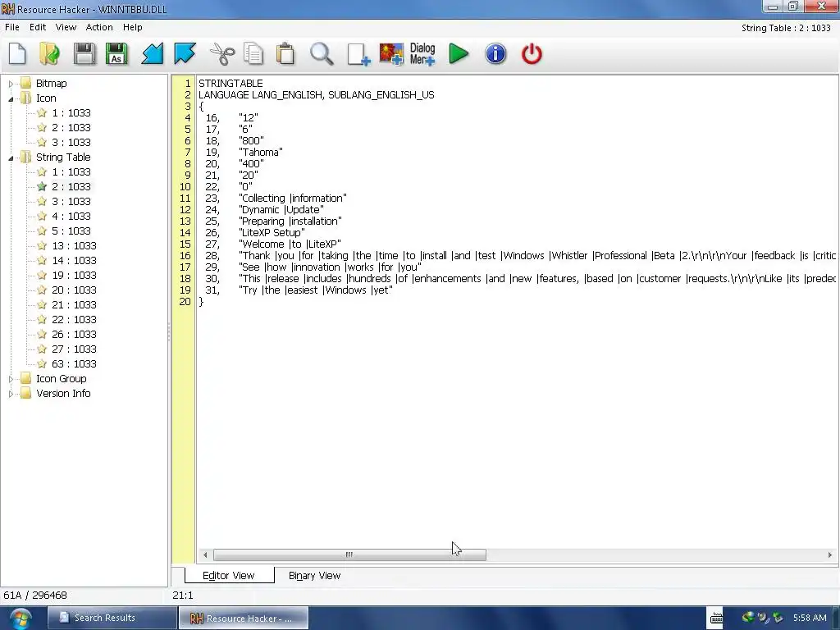
Task: Click the editor scrollbar left arrow
Action: 205,555
